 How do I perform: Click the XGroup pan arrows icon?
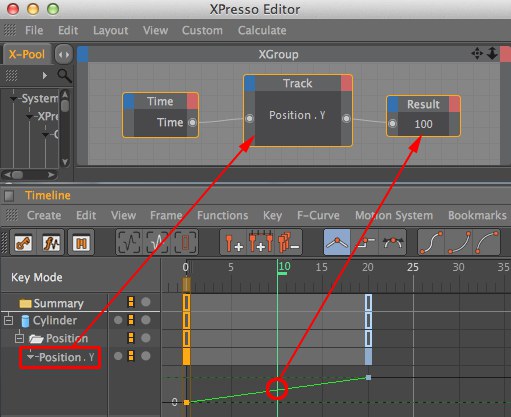[477, 53]
